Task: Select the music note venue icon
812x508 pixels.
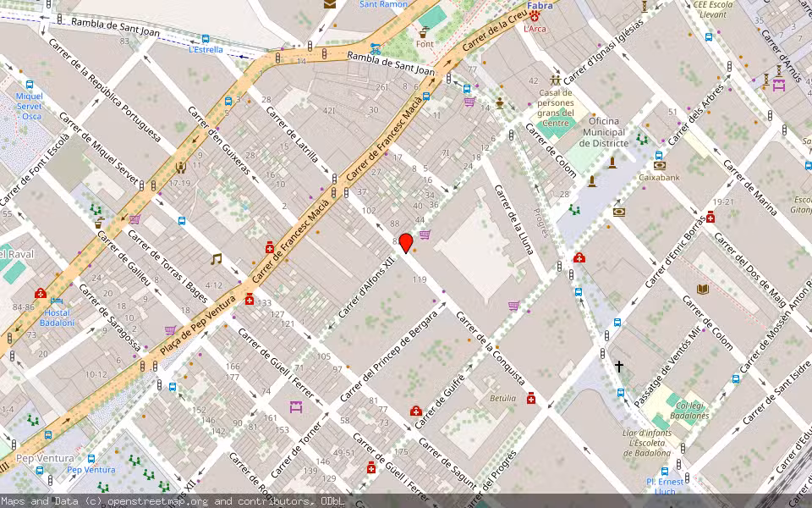Action: [216, 259]
